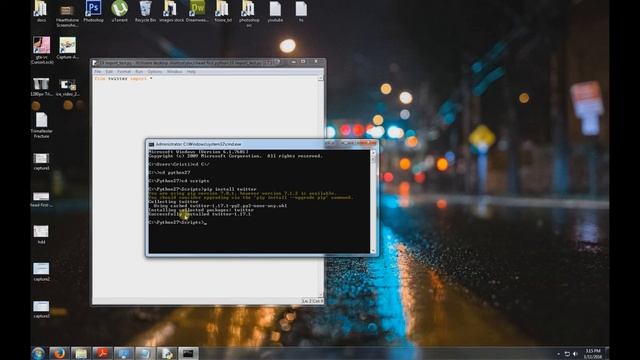This screenshot has height=360, width=640.
Task: Select the gta-vc desktop shortcut
Action: click(42, 51)
